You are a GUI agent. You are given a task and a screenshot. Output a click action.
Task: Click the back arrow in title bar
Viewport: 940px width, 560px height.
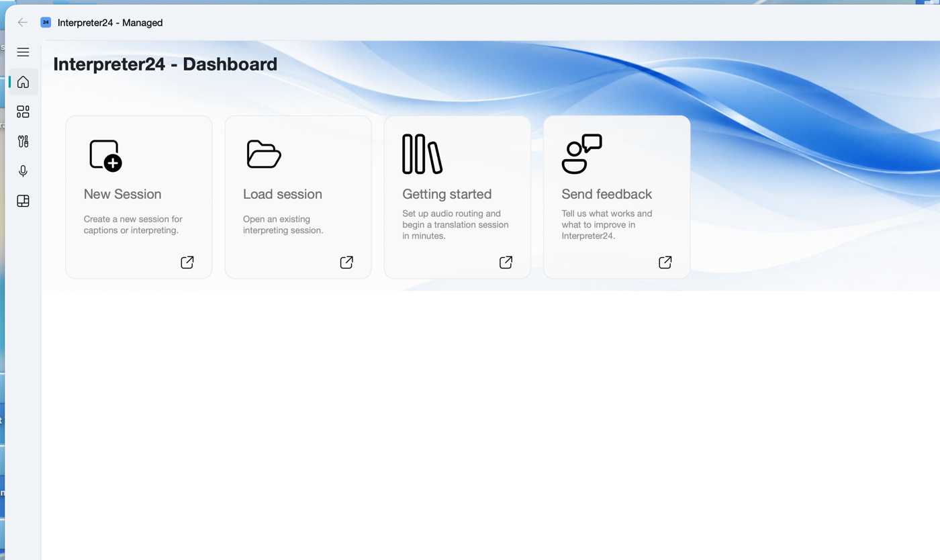(23, 22)
